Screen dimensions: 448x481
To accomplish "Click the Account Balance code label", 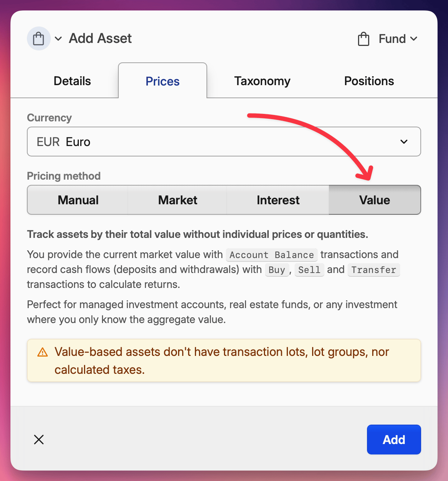I will click(271, 255).
